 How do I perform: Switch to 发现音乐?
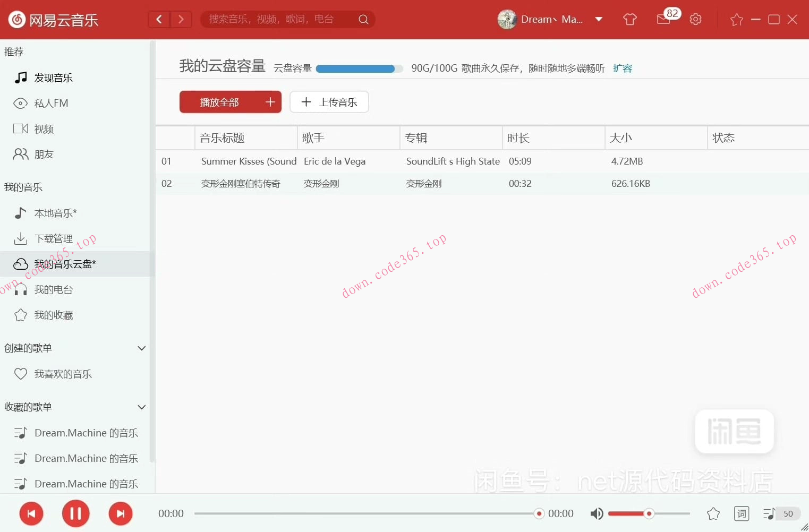click(x=53, y=78)
